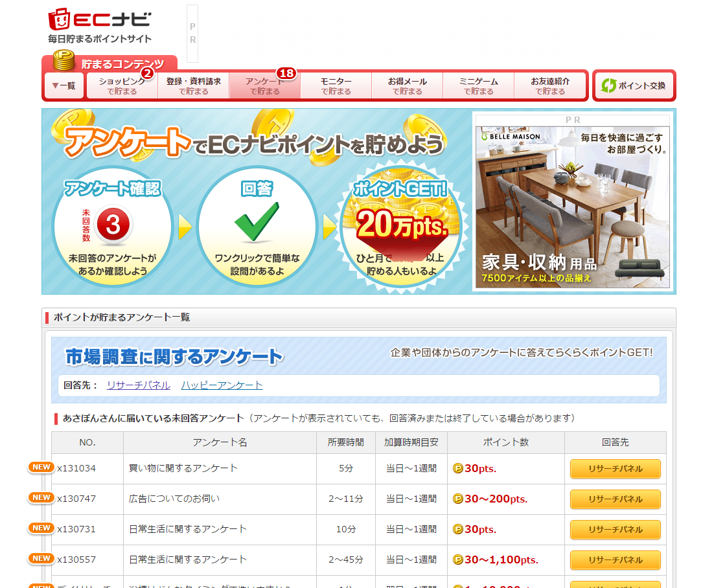Click the 所要時間 column header
Screen dimensions: 714x588
tap(346, 442)
